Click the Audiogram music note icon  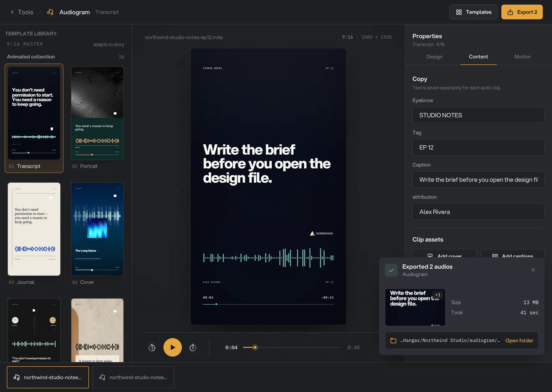click(50, 12)
